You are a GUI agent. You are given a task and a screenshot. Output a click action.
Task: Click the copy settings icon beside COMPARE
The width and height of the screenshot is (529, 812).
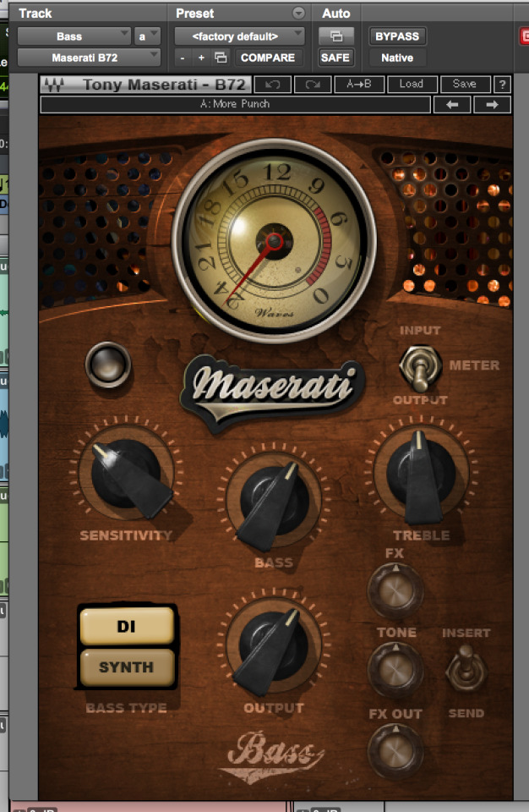[x=221, y=58]
